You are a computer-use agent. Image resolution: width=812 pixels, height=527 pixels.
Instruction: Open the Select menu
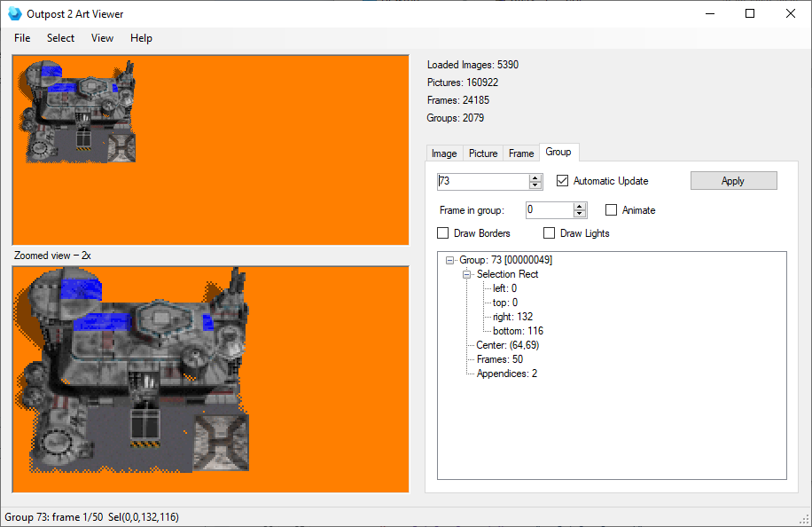point(60,38)
